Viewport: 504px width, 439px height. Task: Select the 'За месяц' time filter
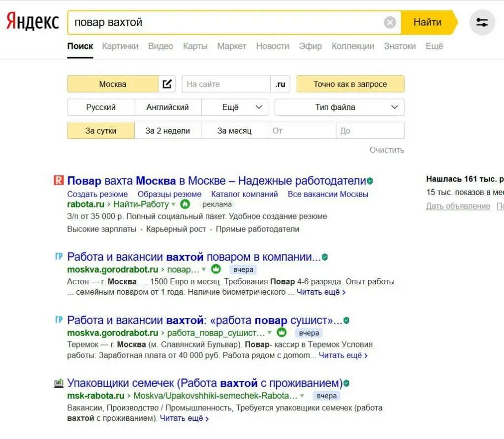tap(234, 131)
